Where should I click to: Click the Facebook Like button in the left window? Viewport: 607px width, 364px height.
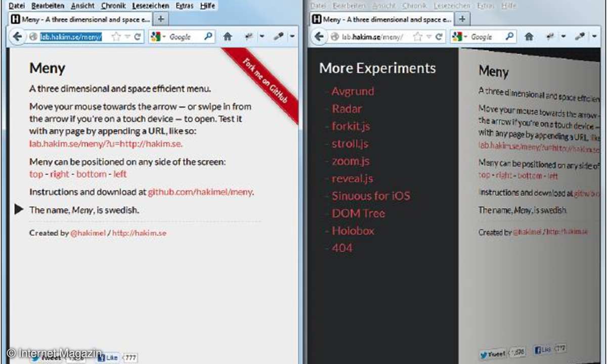108,357
